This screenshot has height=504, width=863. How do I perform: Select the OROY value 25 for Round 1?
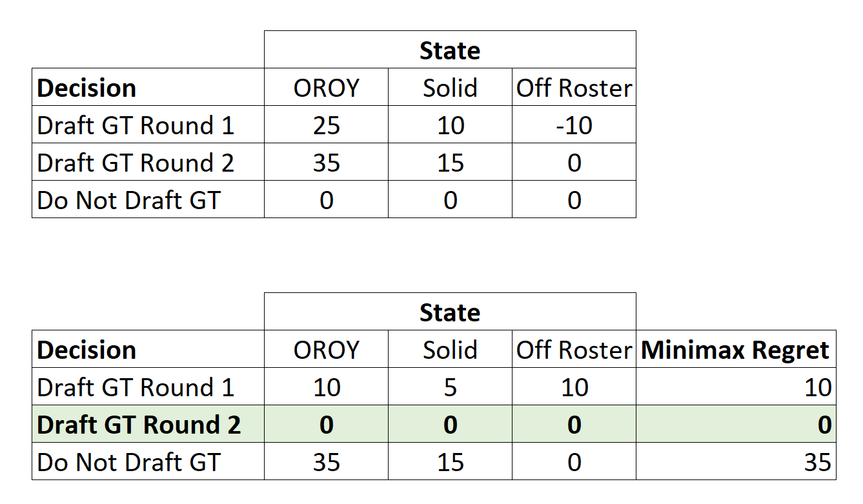click(326, 125)
